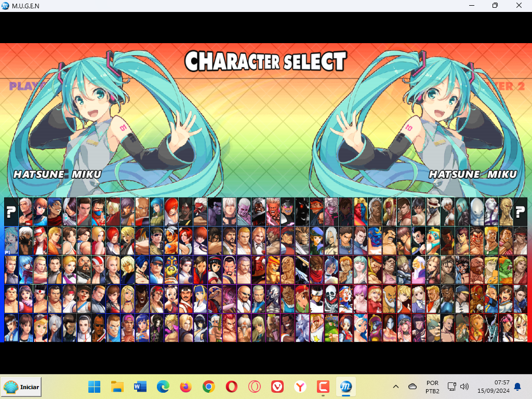Select Felicia with blue hair and cat ears

pos(361,328)
